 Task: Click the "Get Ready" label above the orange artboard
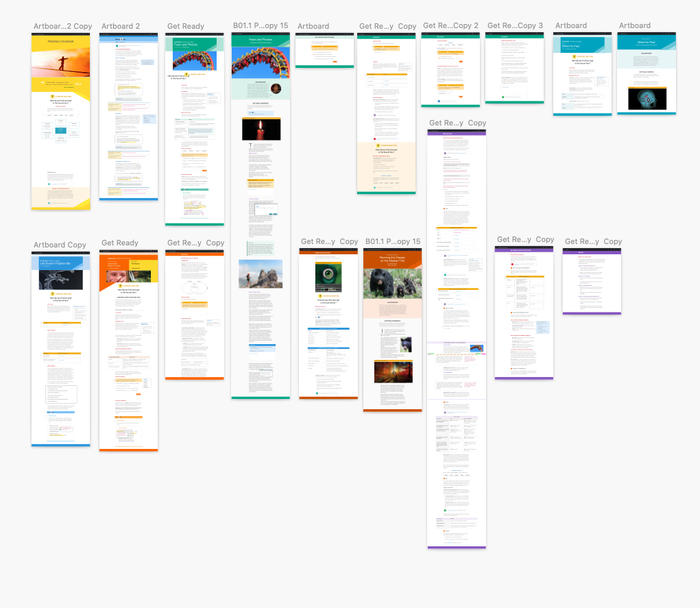point(120,243)
